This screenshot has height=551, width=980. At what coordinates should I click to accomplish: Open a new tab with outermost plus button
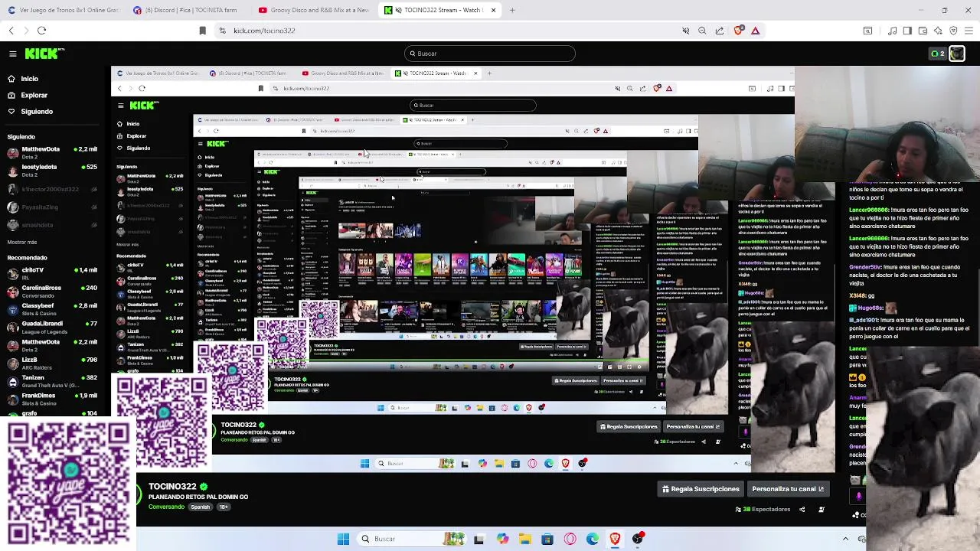click(x=512, y=10)
